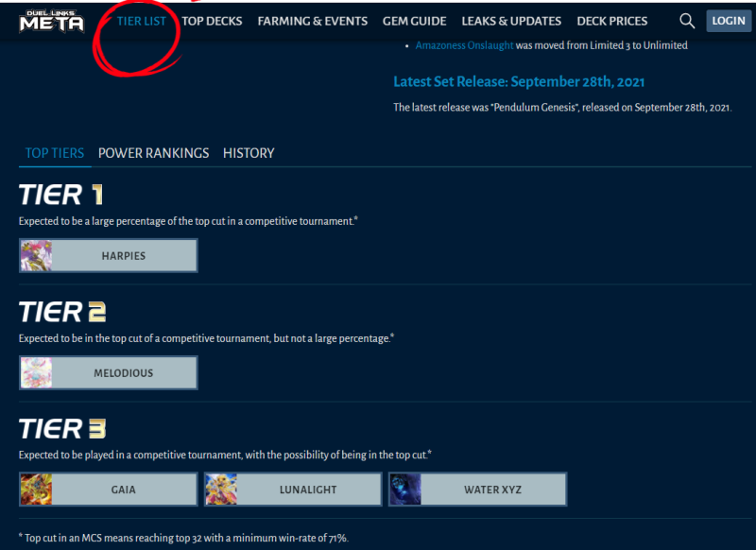Open the Amazoness Onslaught card link
The height and width of the screenshot is (550, 756).
(464, 45)
